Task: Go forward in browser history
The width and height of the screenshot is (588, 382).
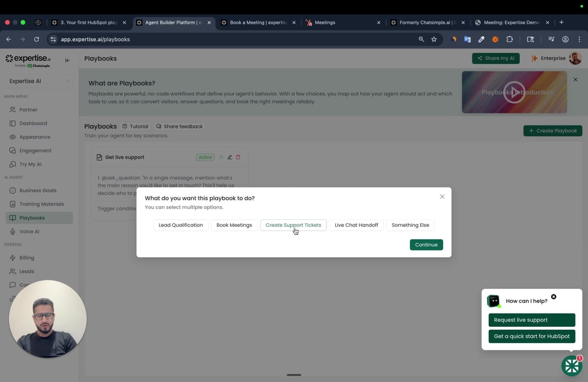Action: point(22,39)
